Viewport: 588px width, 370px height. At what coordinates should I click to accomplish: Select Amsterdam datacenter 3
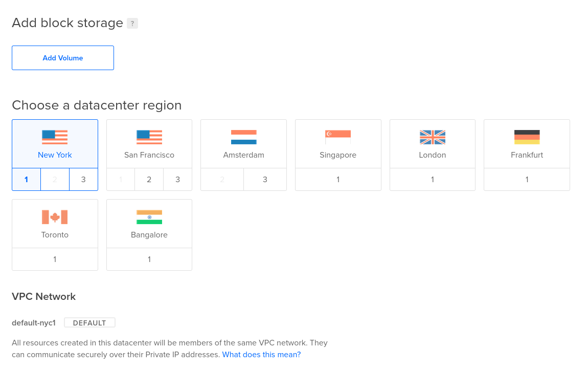point(265,180)
